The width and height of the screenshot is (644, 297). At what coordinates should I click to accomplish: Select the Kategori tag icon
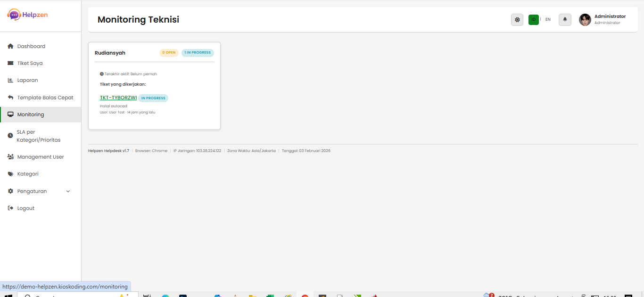click(x=10, y=174)
